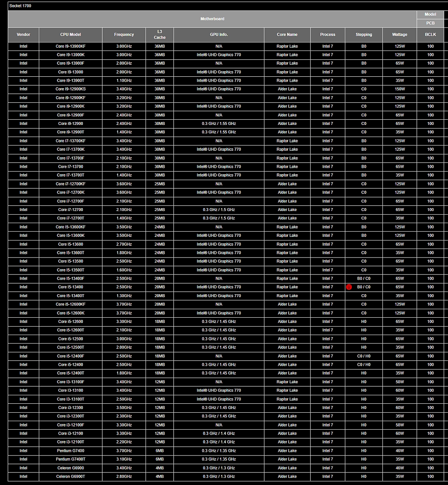The height and width of the screenshot is (485, 448).
Task: Click the Core Name column header
Action: (x=287, y=35)
